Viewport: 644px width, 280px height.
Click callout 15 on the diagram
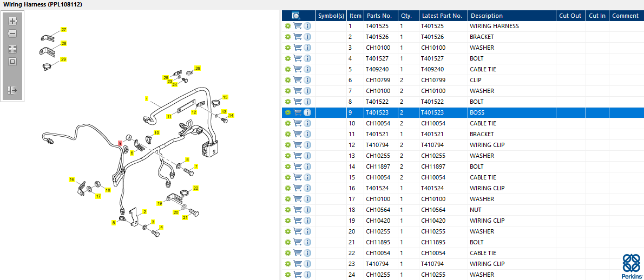225,97
